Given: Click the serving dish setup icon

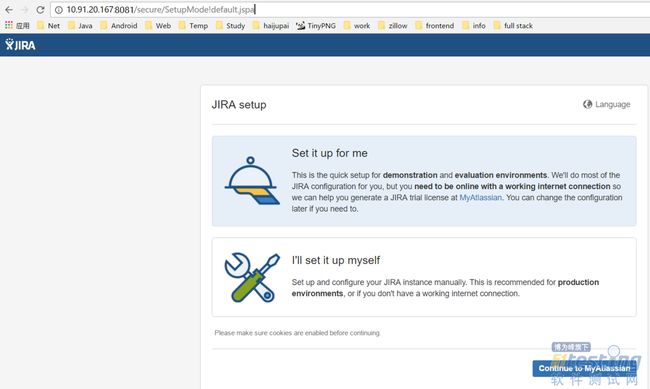Looking at the screenshot, I should point(252,180).
